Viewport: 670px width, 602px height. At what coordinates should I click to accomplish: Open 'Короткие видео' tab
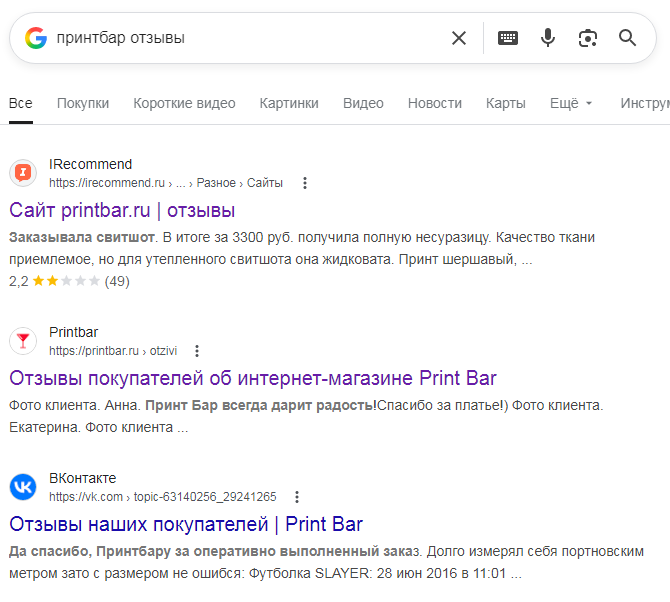pyautogui.click(x=184, y=103)
